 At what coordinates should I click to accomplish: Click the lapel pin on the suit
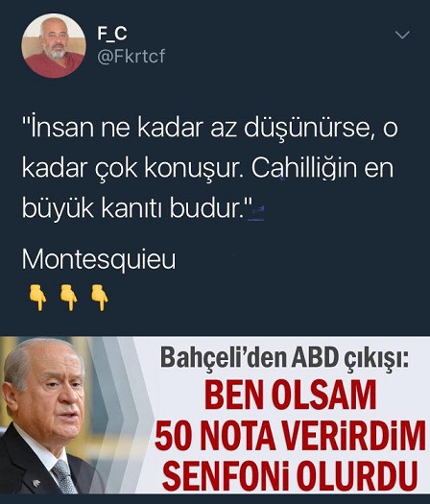(36, 483)
